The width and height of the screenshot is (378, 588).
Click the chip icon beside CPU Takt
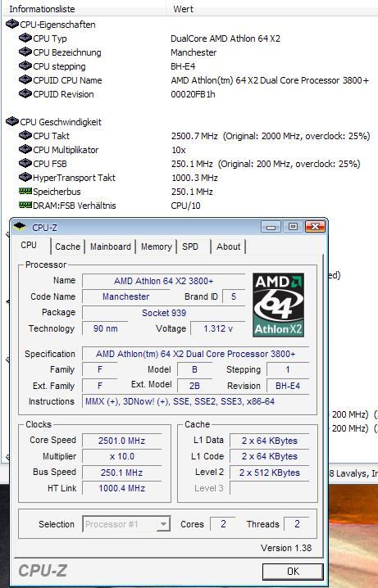pyautogui.click(x=25, y=135)
